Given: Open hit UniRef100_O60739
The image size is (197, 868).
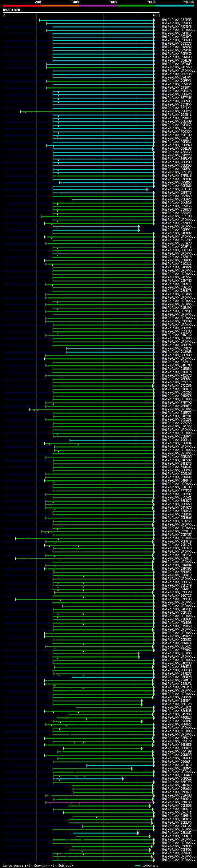Looking at the screenshot, I should pos(177,250).
